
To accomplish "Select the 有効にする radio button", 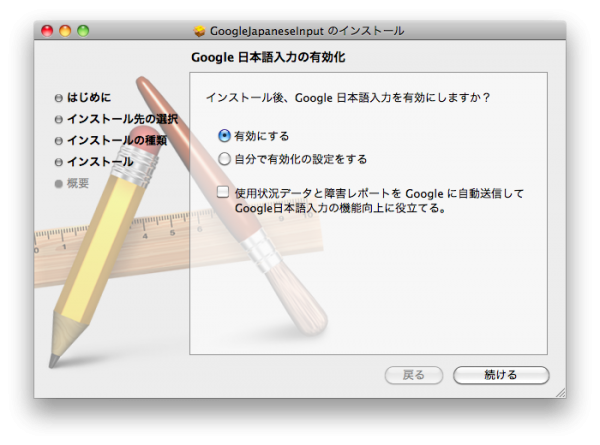I will coord(224,135).
